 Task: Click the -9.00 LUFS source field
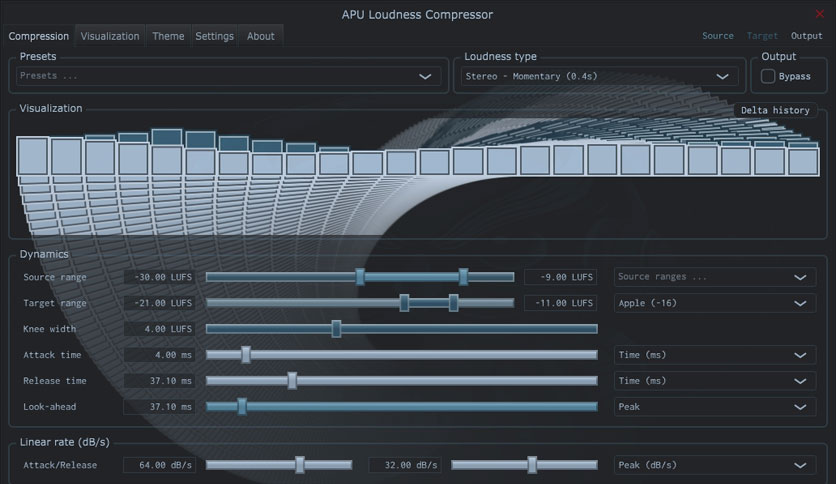click(560, 277)
